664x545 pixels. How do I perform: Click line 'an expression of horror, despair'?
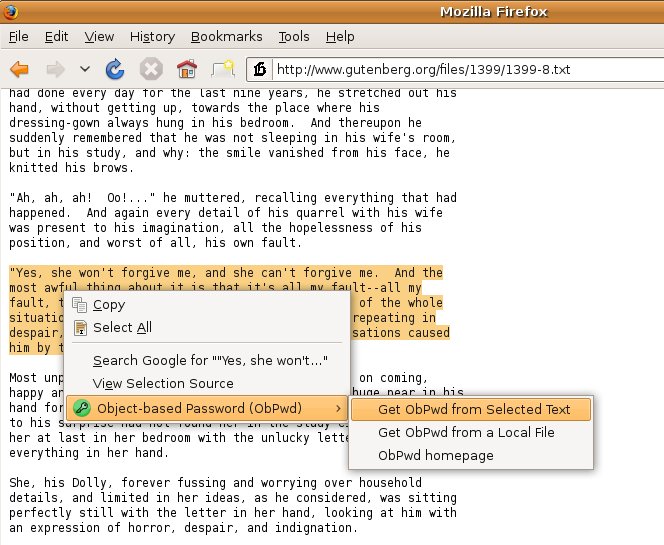click(184, 528)
